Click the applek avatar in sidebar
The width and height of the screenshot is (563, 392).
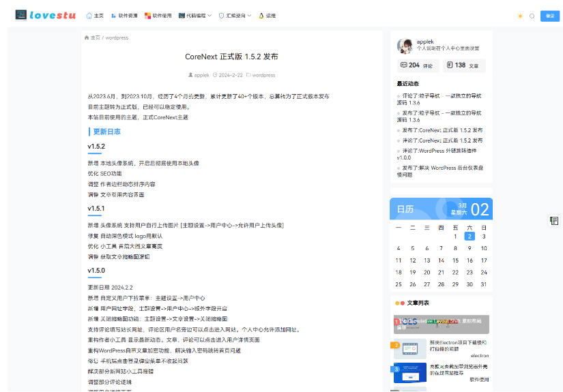tap(405, 46)
